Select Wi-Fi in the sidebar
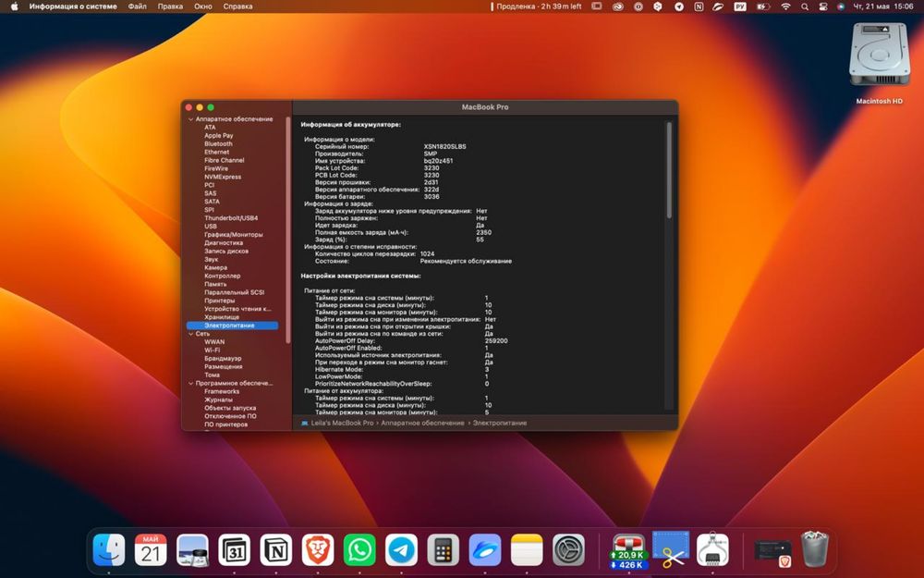The image size is (924, 578). click(x=212, y=350)
